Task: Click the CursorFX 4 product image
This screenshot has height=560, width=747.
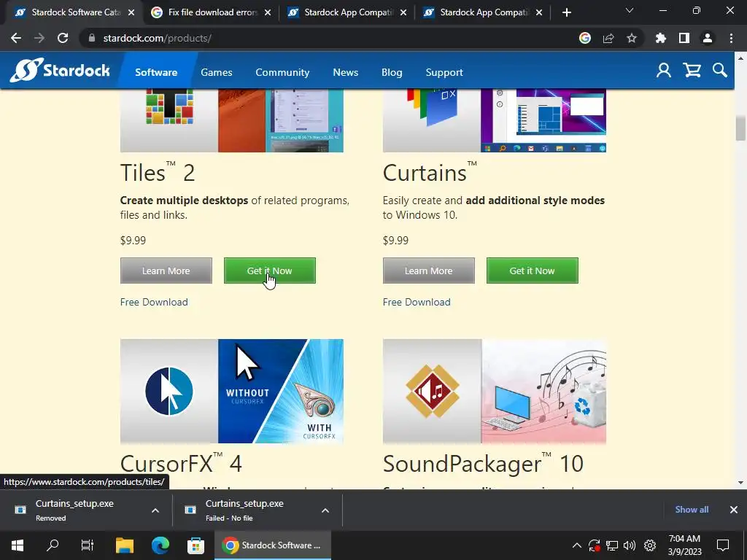Action: [x=232, y=391]
